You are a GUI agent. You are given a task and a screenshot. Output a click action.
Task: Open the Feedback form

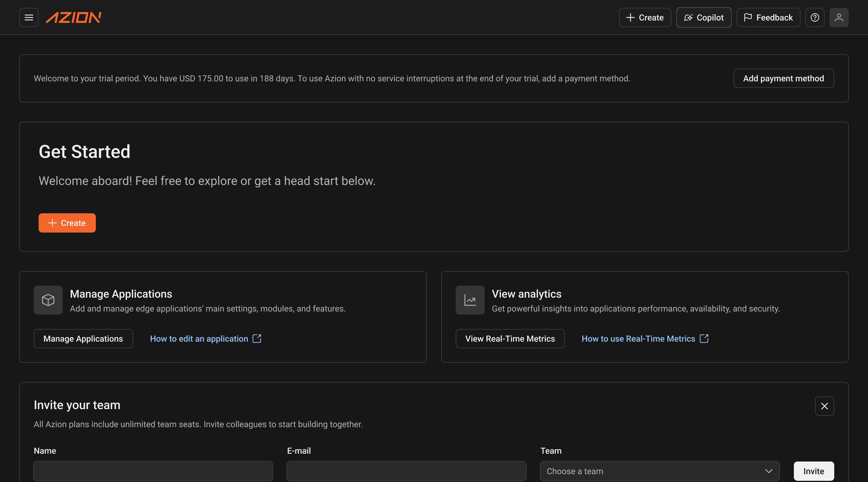click(768, 17)
